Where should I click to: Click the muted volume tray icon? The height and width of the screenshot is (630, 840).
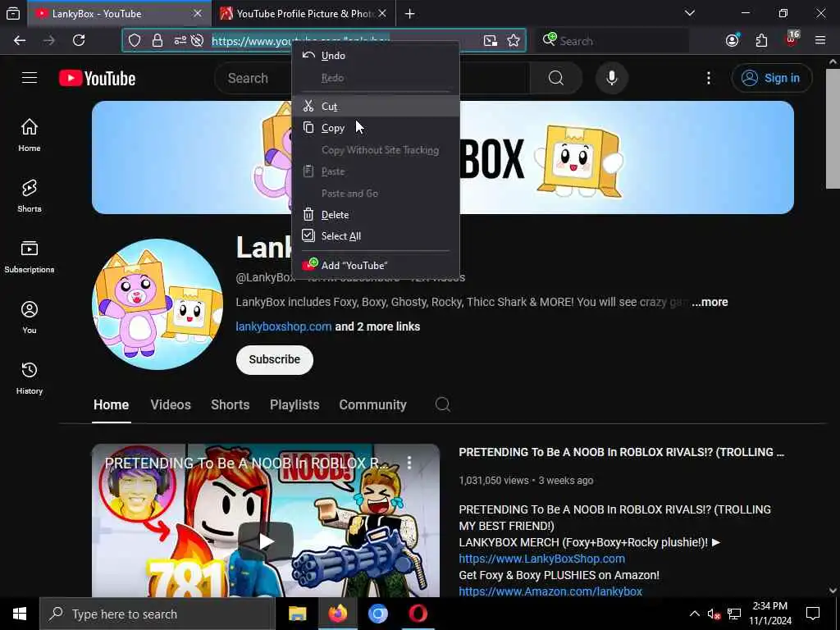pos(714,614)
